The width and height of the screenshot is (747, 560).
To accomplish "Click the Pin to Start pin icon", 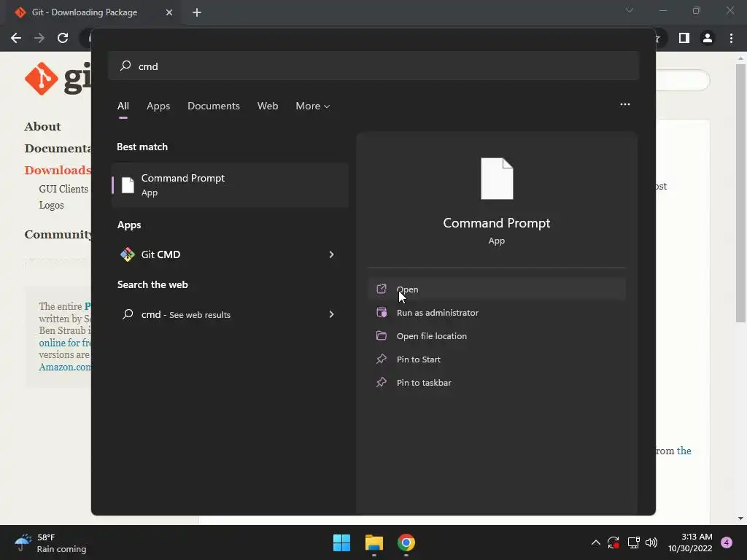I will [382, 359].
